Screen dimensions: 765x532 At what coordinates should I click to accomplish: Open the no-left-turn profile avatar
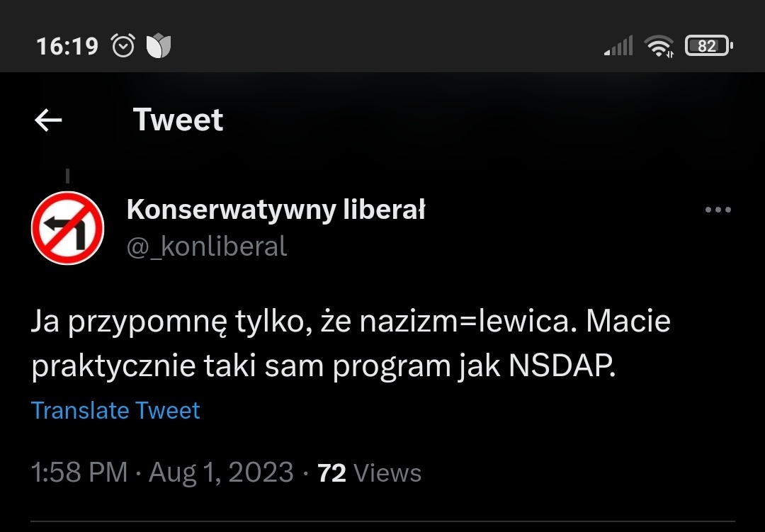(x=68, y=228)
